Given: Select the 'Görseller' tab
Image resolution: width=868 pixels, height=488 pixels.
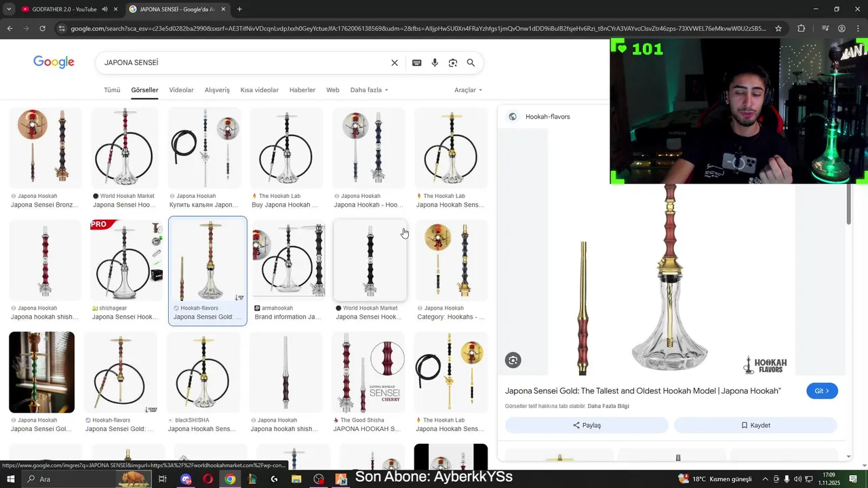Looking at the screenshot, I should (144, 90).
